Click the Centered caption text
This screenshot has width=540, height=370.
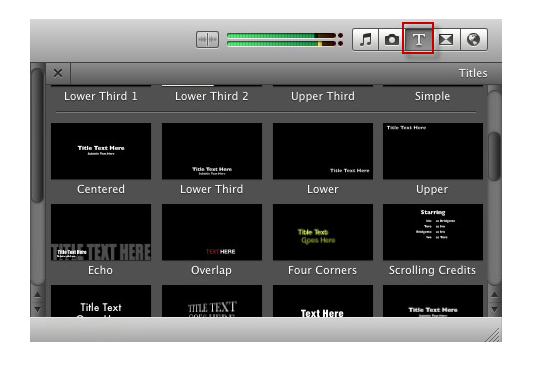pos(101,189)
